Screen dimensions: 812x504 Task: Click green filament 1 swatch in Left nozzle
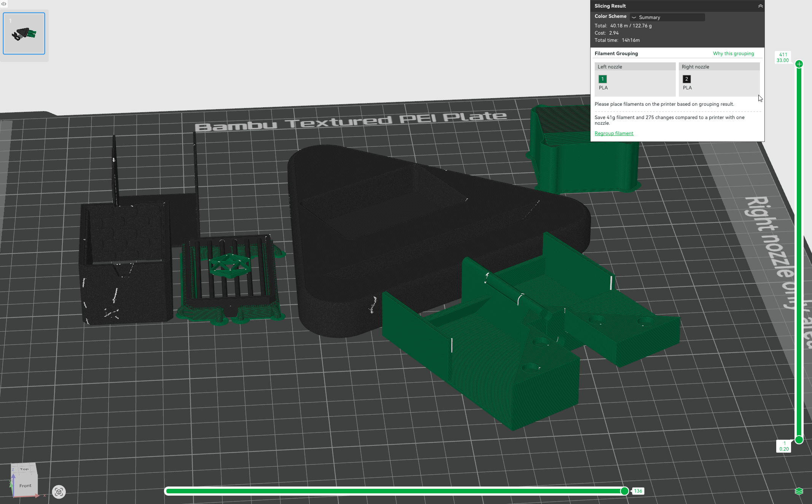point(602,79)
